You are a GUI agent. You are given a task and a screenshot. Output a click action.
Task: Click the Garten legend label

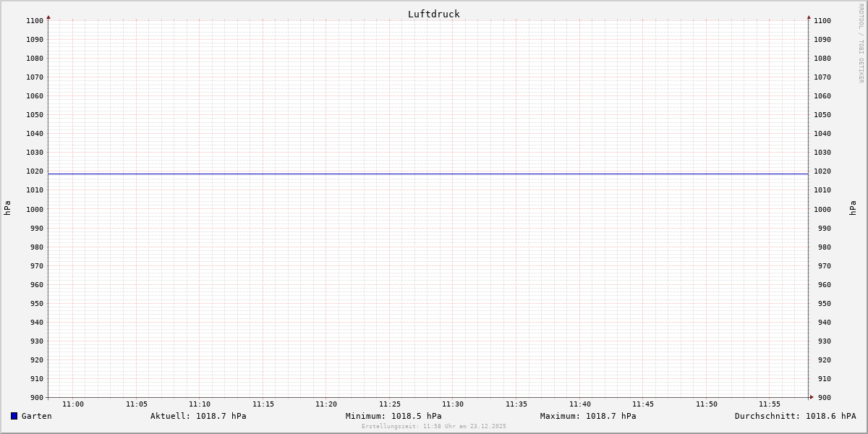click(37, 416)
